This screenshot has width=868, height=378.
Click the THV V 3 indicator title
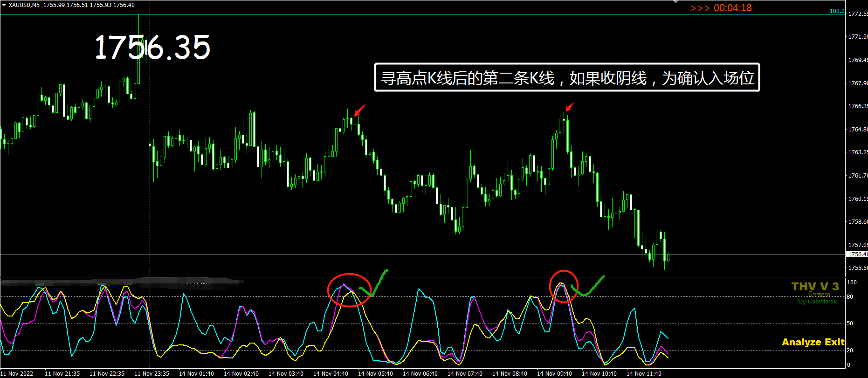pos(815,286)
